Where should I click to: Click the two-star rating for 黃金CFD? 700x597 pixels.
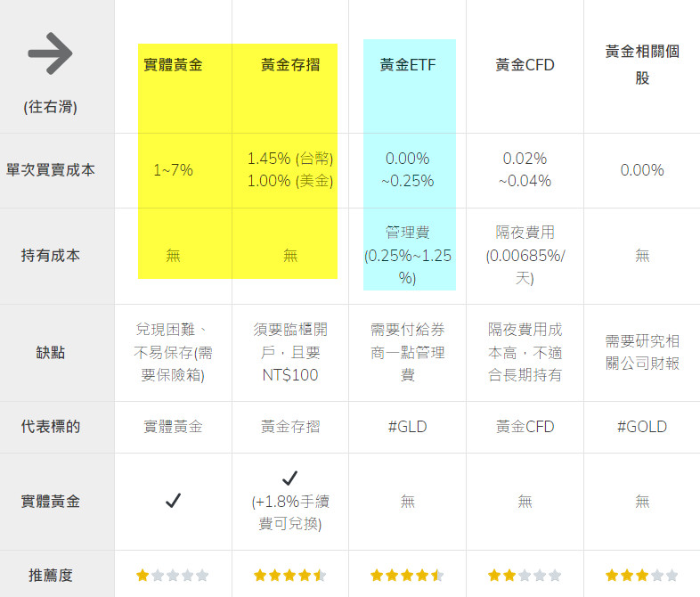pyautogui.click(x=525, y=576)
